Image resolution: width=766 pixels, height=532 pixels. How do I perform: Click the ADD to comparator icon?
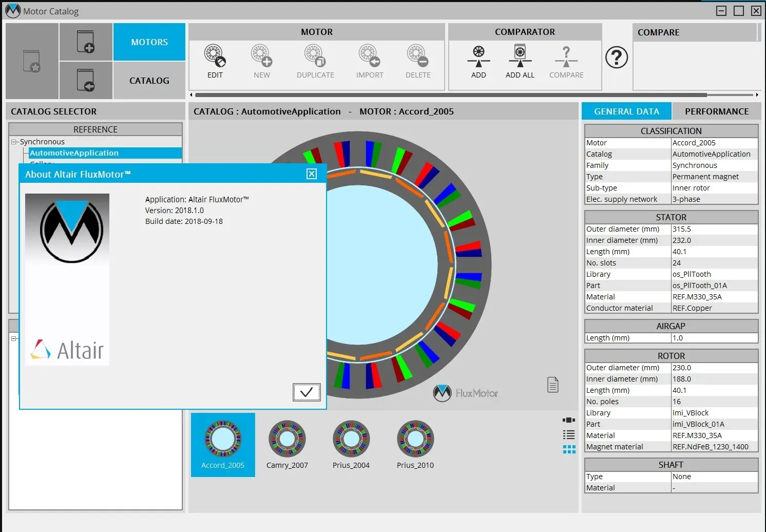click(x=478, y=56)
